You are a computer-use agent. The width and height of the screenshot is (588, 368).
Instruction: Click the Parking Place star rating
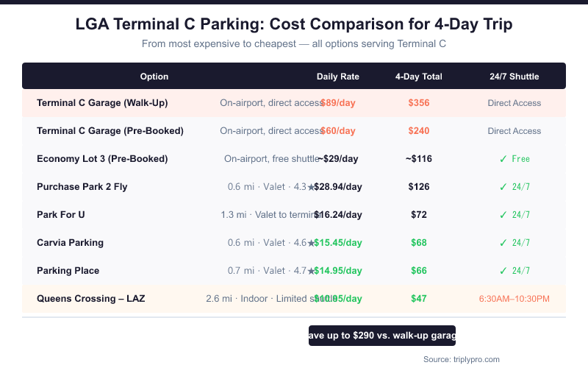311,271
